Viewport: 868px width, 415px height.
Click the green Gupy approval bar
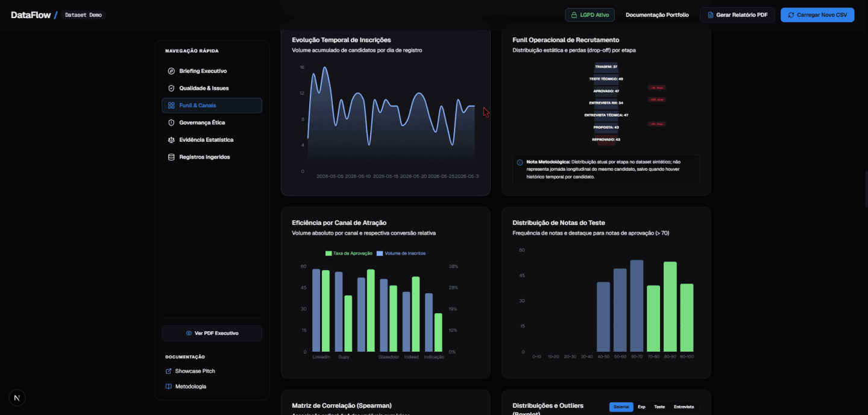pyautogui.click(x=348, y=323)
